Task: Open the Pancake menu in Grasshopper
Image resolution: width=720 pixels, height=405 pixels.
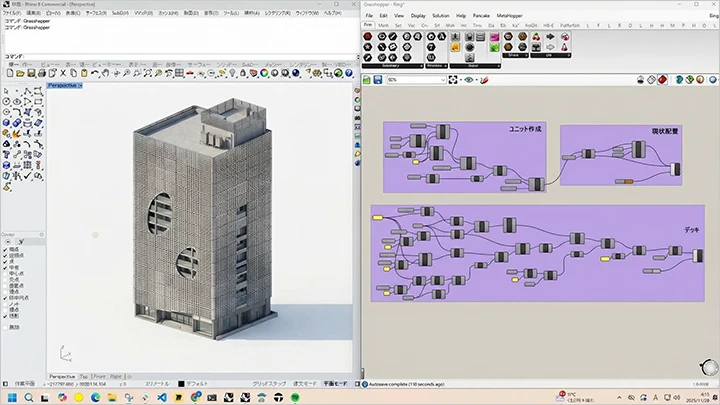Action: click(481, 16)
